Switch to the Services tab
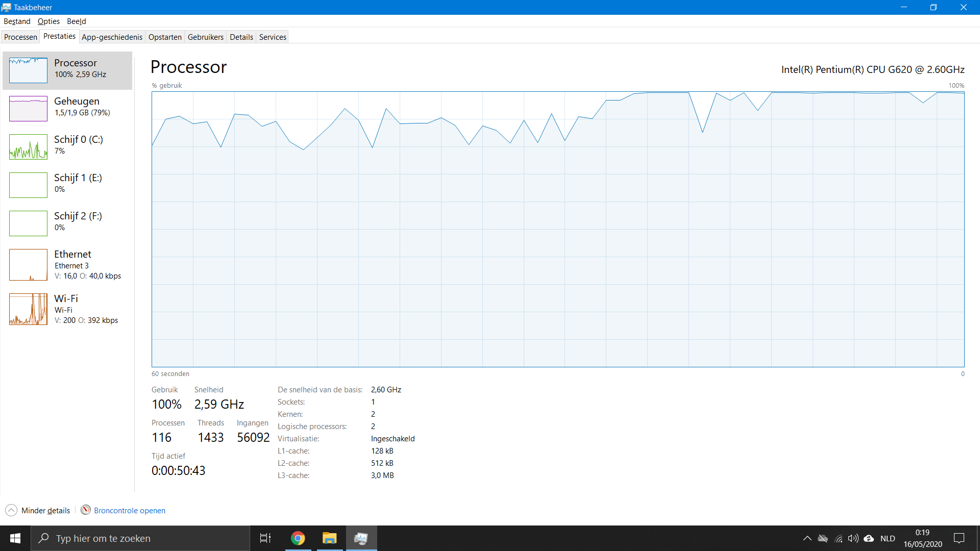This screenshot has width=980, height=551. tap(273, 37)
